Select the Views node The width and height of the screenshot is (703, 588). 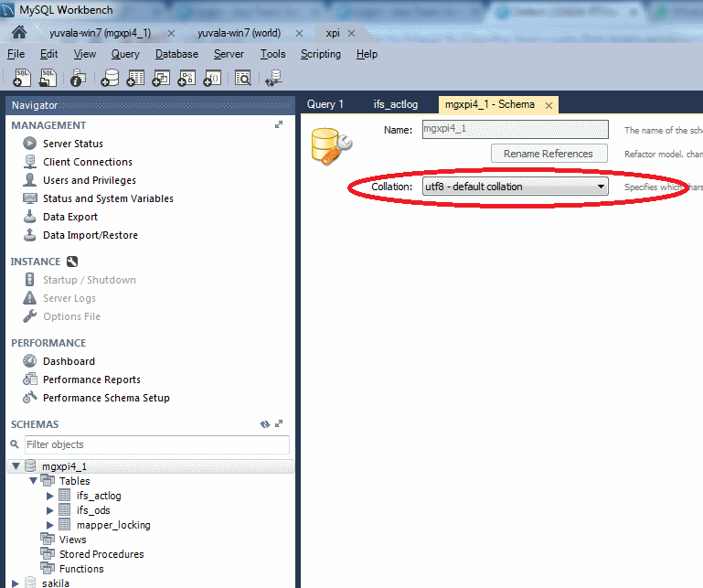click(72, 540)
